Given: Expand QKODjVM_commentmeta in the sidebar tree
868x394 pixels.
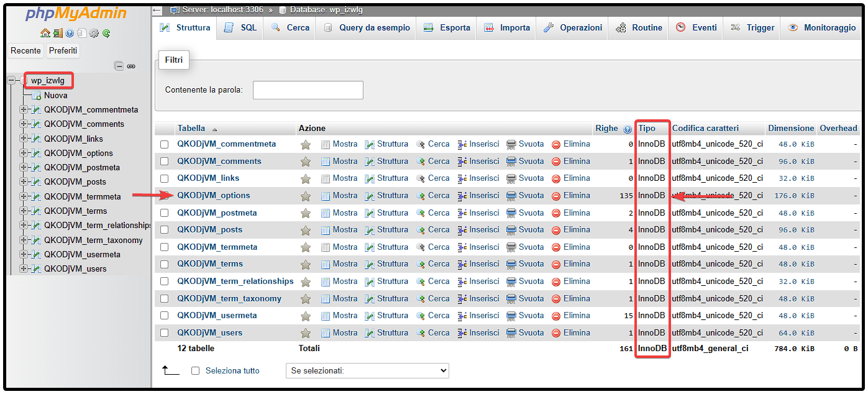Looking at the screenshot, I should (24, 110).
